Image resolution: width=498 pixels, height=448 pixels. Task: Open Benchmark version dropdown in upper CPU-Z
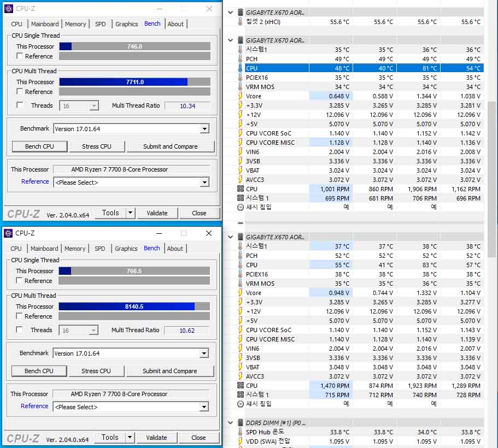tap(204, 128)
